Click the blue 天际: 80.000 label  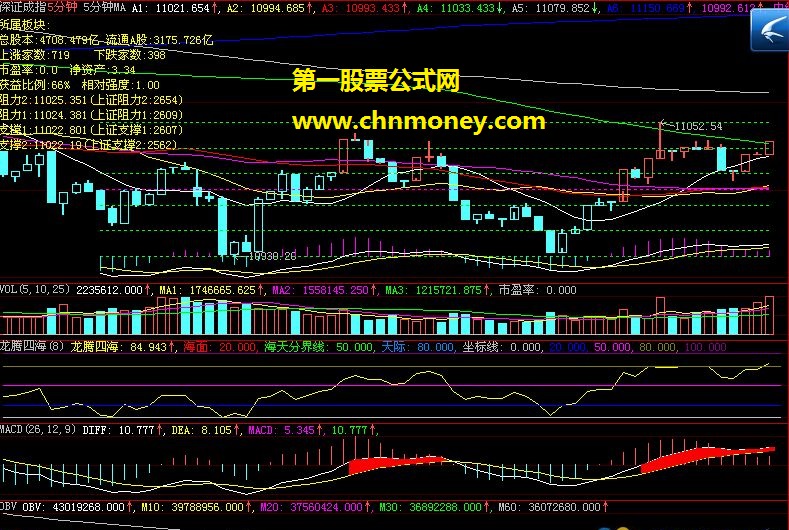pyautogui.click(x=417, y=347)
